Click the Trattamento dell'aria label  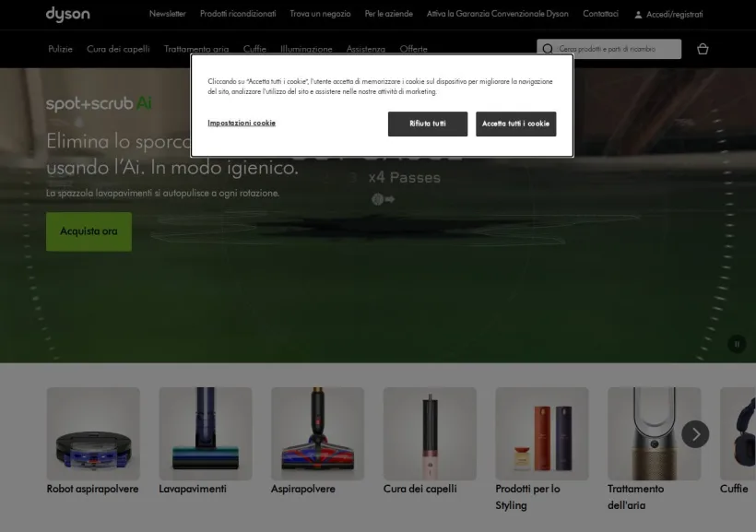pyautogui.click(x=635, y=497)
